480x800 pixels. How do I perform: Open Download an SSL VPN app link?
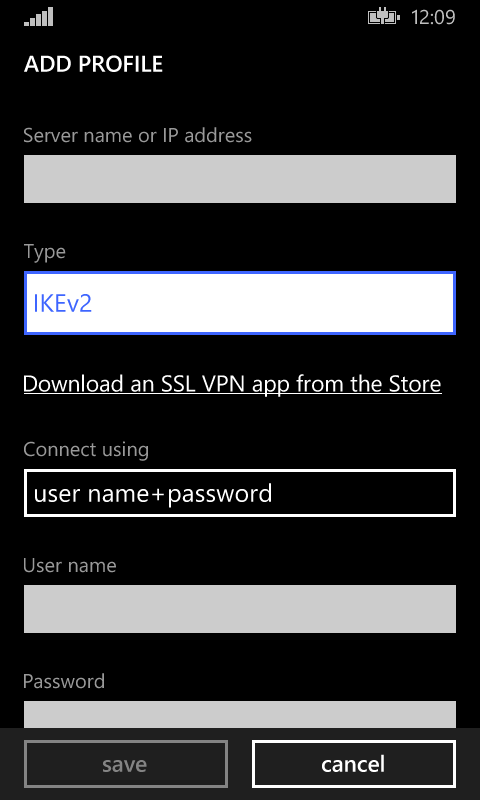coord(232,385)
